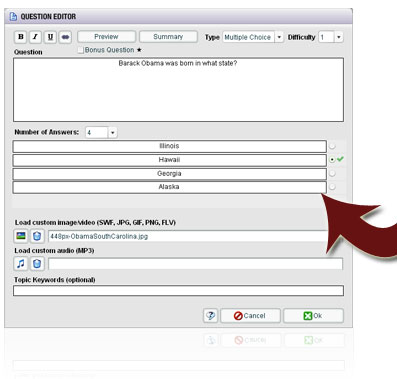
Task: Click the Preview button
Action: click(x=106, y=37)
